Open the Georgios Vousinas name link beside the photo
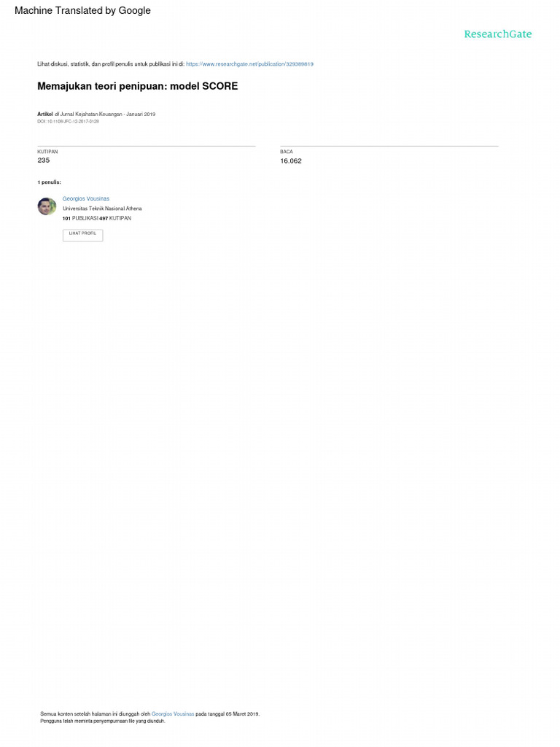The width and height of the screenshot is (560, 747). coord(86,198)
